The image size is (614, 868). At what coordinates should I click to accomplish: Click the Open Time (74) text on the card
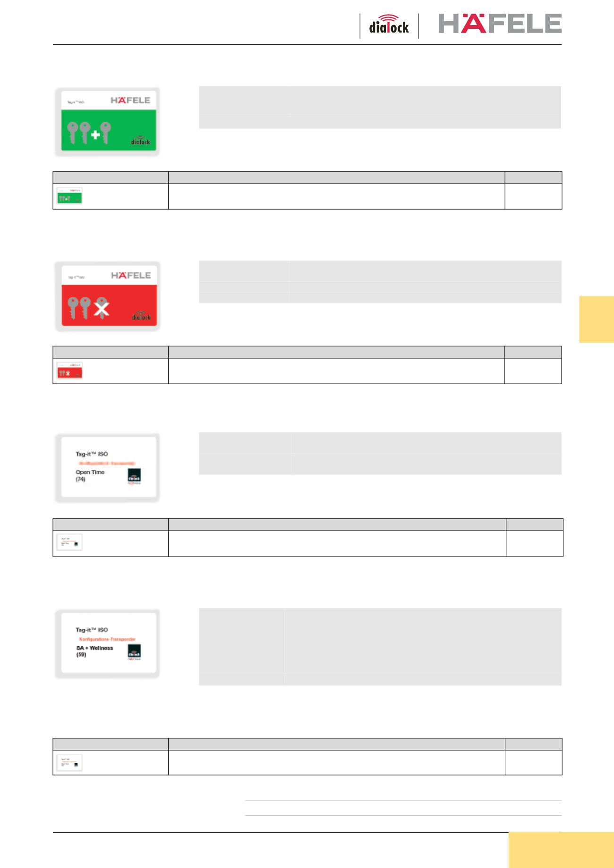pyautogui.click(x=90, y=476)
